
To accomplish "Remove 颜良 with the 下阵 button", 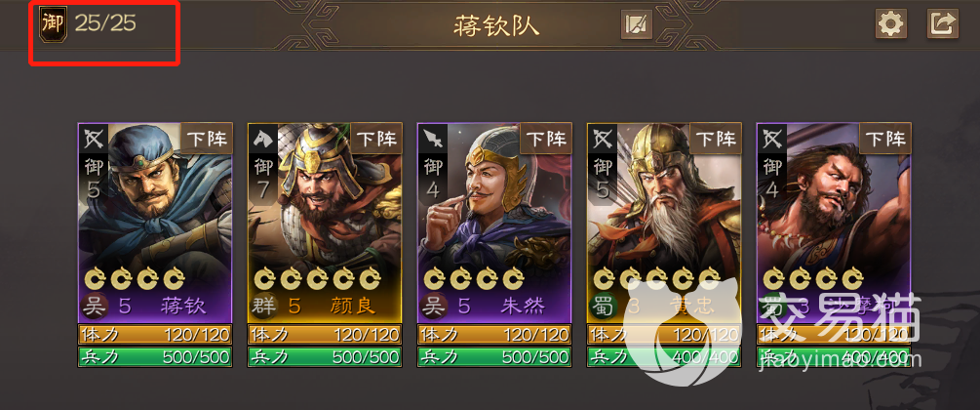I will pyautogui.click(x=377, y=139).
